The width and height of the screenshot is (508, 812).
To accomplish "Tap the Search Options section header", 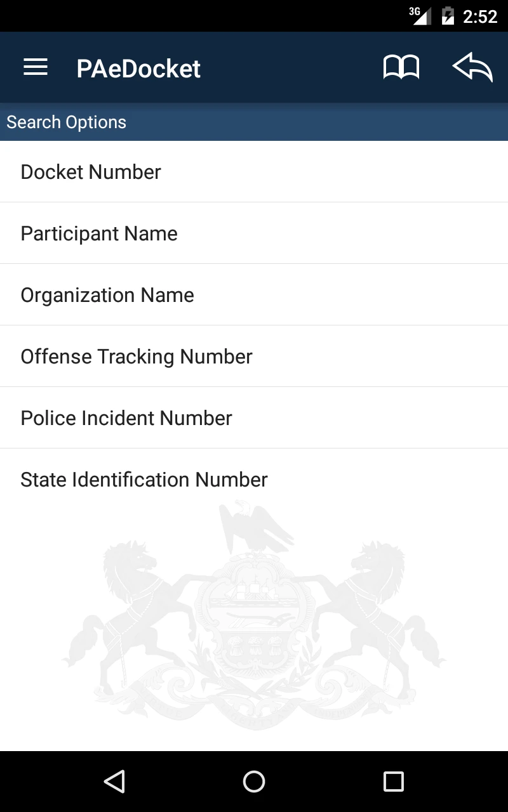I will 67,122.
